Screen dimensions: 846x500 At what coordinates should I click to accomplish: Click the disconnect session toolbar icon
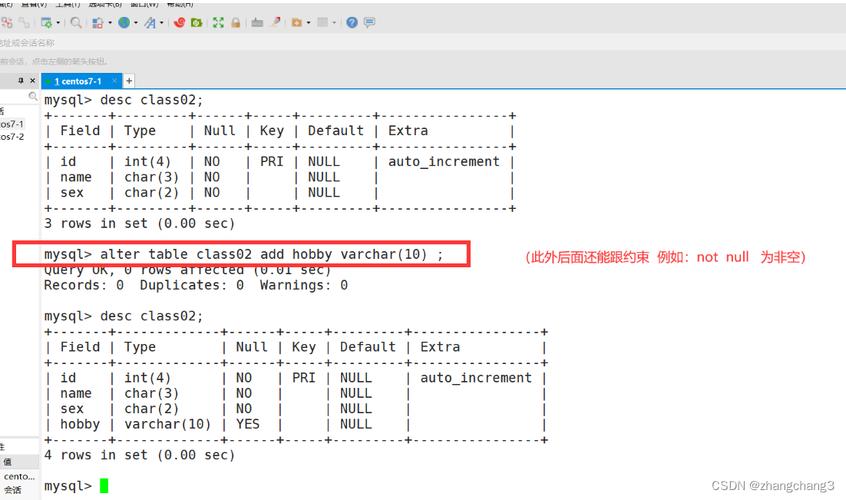tap(24, 23)
